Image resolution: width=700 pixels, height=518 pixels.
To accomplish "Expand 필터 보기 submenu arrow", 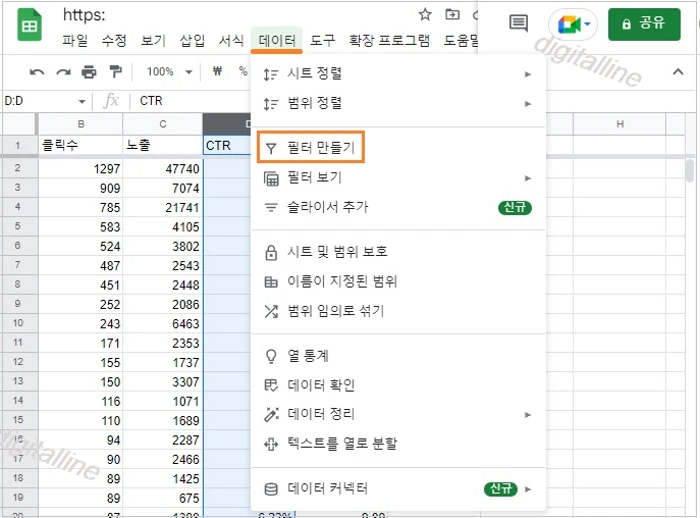I will coord(528,179).
